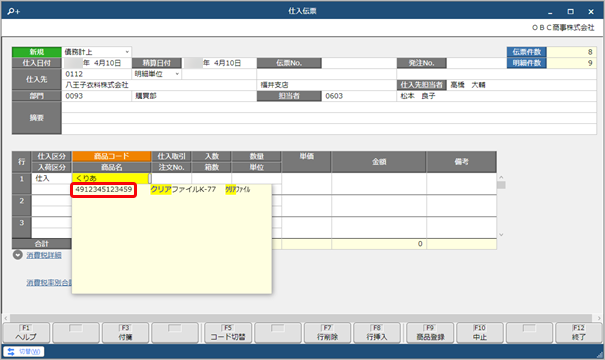
Task: Select row 3 header in detail grid
Action: pos(22,228)
